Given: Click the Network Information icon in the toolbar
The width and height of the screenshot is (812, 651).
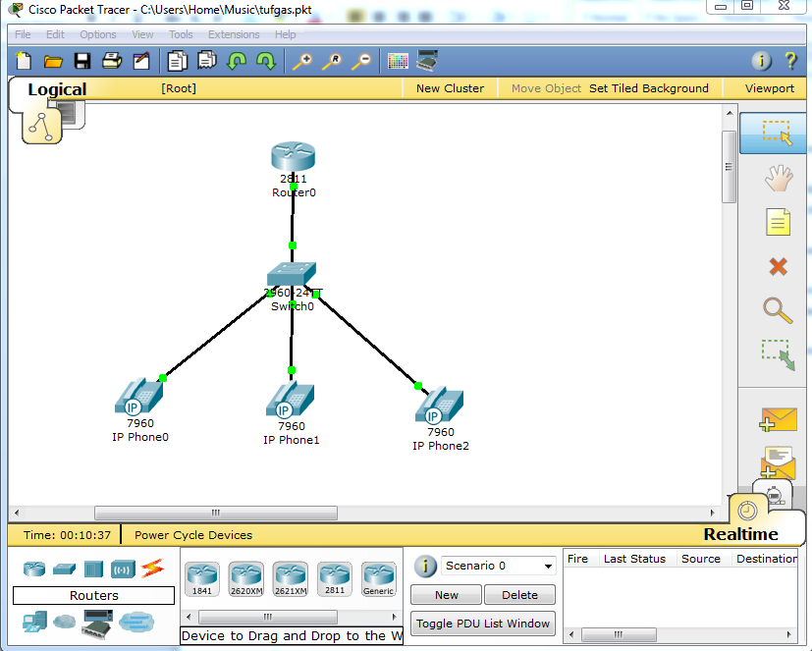Looking at the screenshot, I should (x=761, y=61).
